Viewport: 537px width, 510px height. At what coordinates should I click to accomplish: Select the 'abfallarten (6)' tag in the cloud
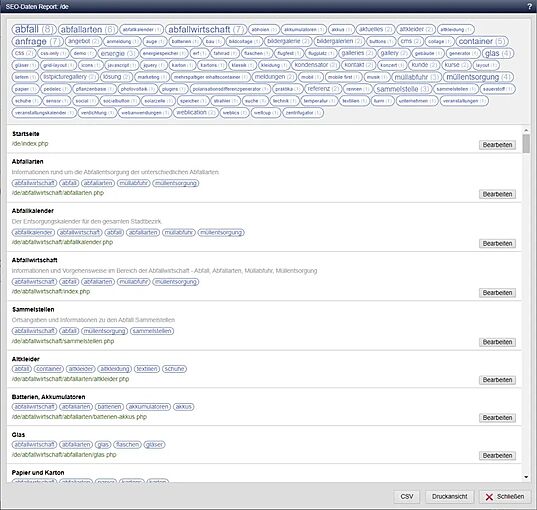[88, 29]
